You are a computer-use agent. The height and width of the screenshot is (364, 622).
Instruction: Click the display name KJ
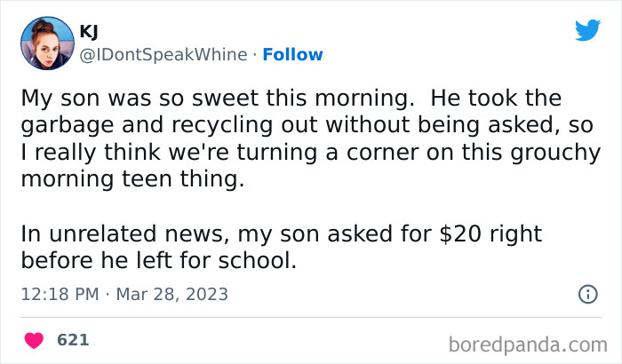coord(89,32)
